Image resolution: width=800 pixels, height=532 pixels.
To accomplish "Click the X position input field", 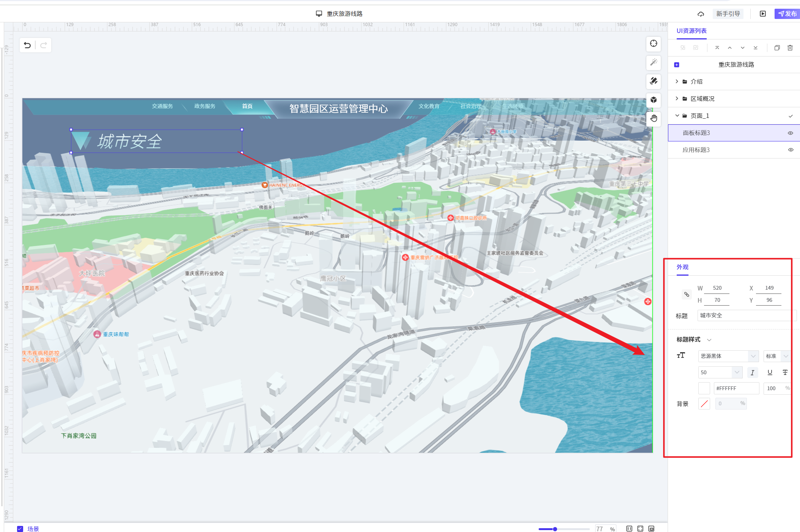I will click(x=769, y=288).
